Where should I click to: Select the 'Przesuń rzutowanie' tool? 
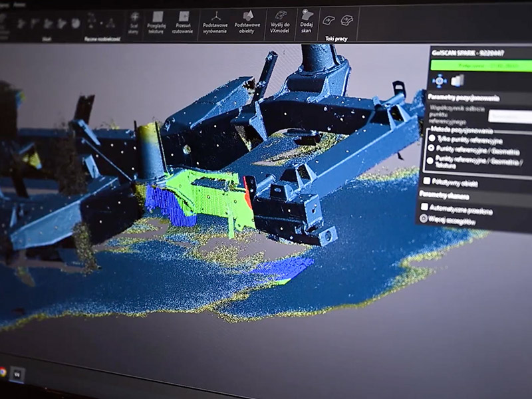tap(184, 19)
